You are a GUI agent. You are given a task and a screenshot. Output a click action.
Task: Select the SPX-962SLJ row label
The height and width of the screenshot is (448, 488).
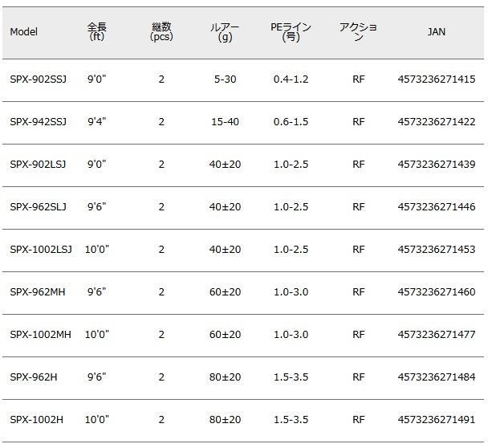[39, 207]
